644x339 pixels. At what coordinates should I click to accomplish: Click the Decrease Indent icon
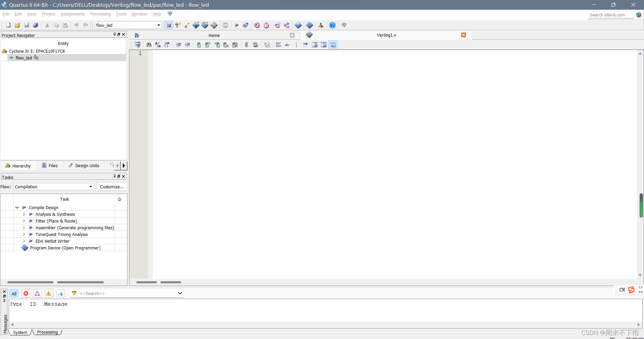coord(187,45)
